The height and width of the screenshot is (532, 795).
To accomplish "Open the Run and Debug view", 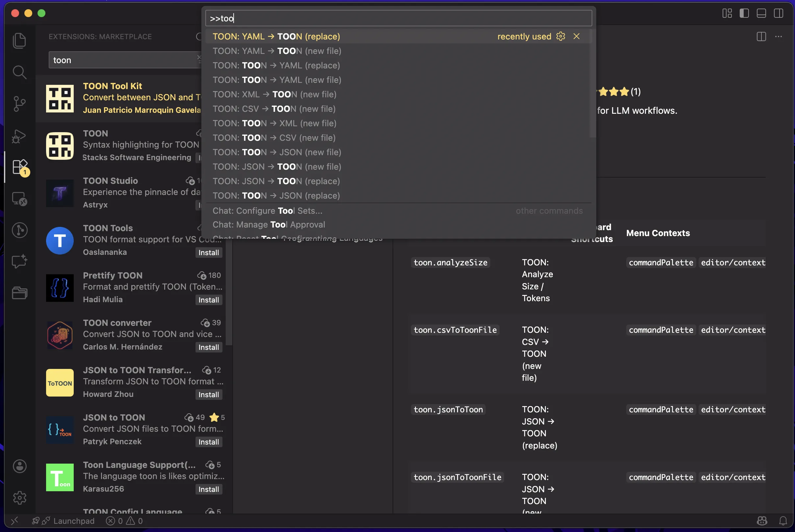I will 19,136.
